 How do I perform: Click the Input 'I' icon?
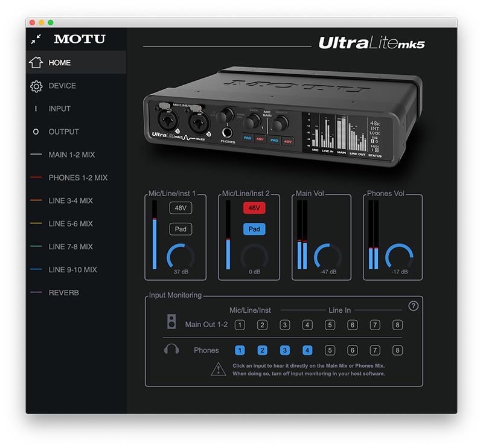(x=36, y=109)
